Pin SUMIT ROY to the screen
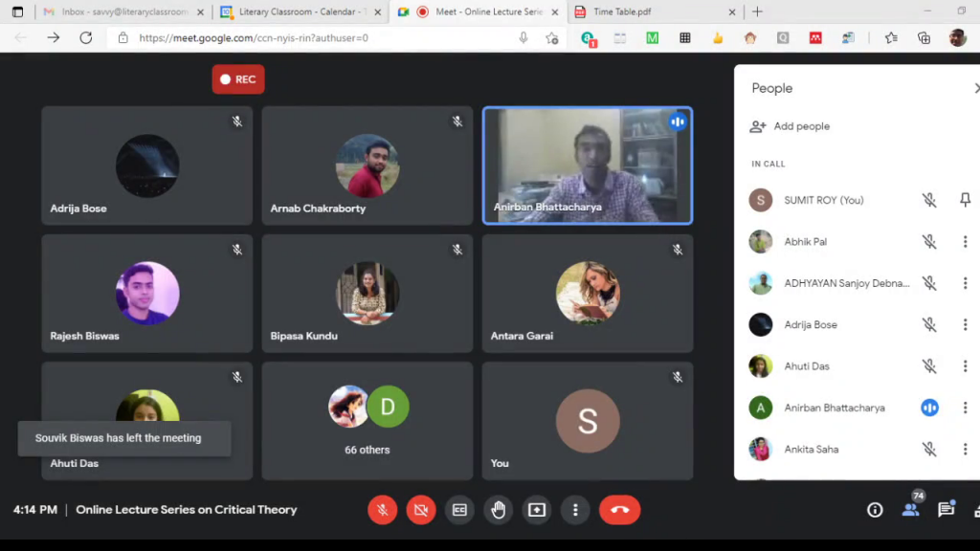This screenshot has width=980, height=551. (x=965, y=200)
